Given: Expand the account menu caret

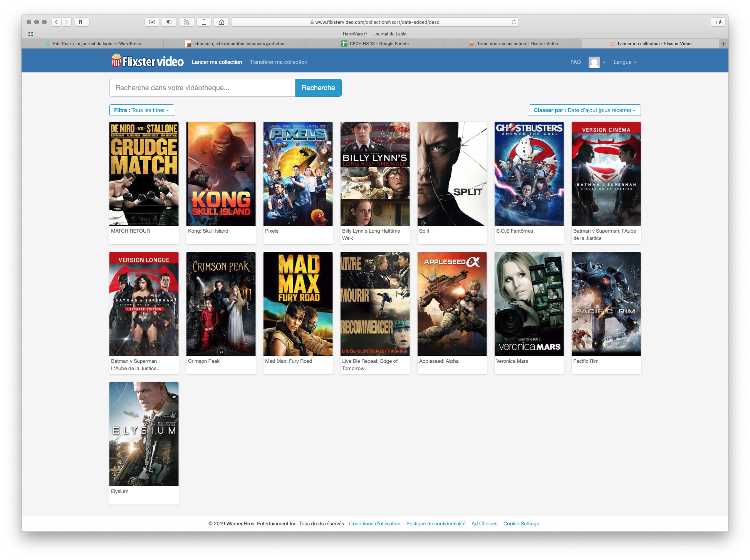Looking at the screenshot, I should [604, 62].
